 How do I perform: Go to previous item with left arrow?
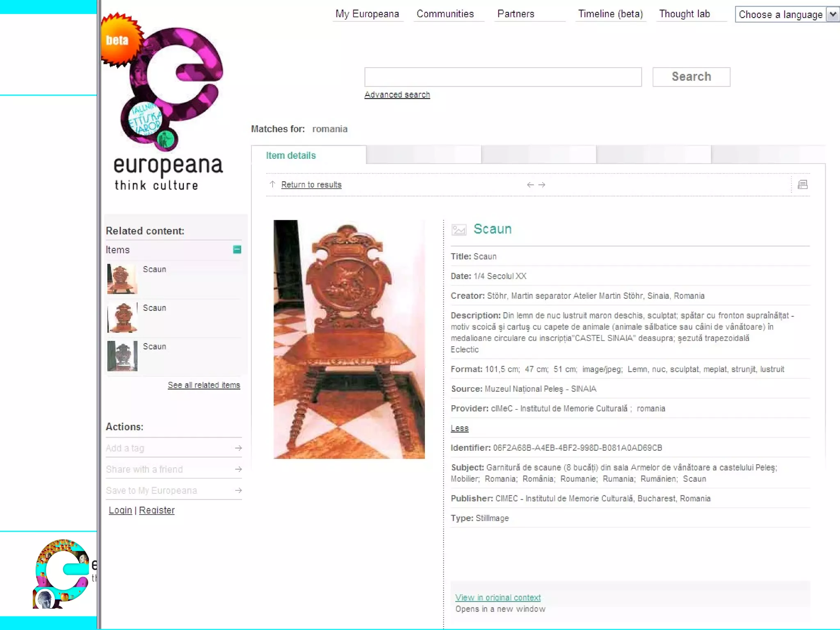[x=530, y=185]
